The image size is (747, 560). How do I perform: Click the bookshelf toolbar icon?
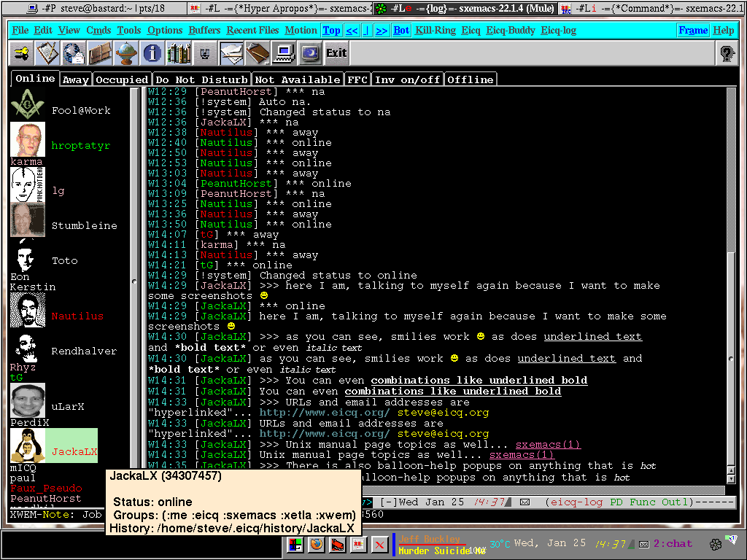pyautogui.click(x=179, y=52)
